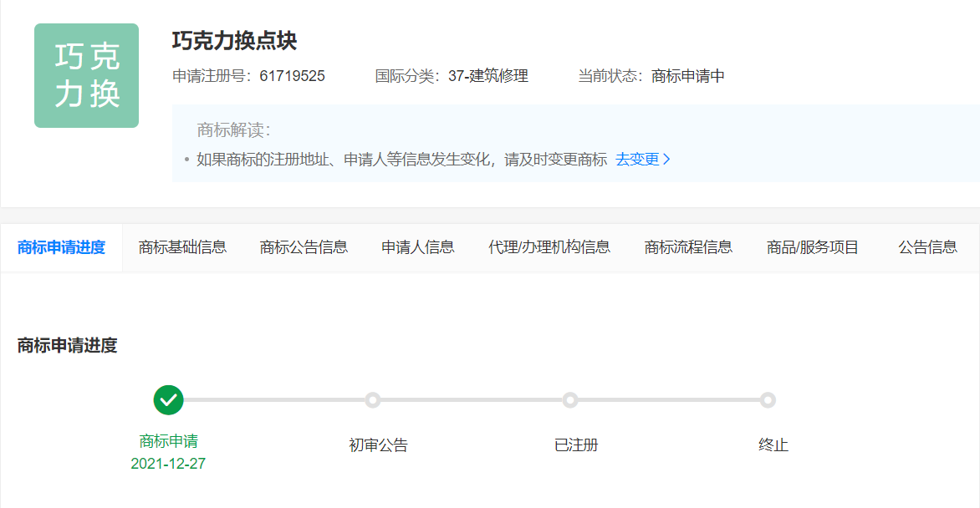This screenshot has height=508, width=980.
Task: Switch to the 商标流程信息 tab
Action: click(x=688, y=247)
